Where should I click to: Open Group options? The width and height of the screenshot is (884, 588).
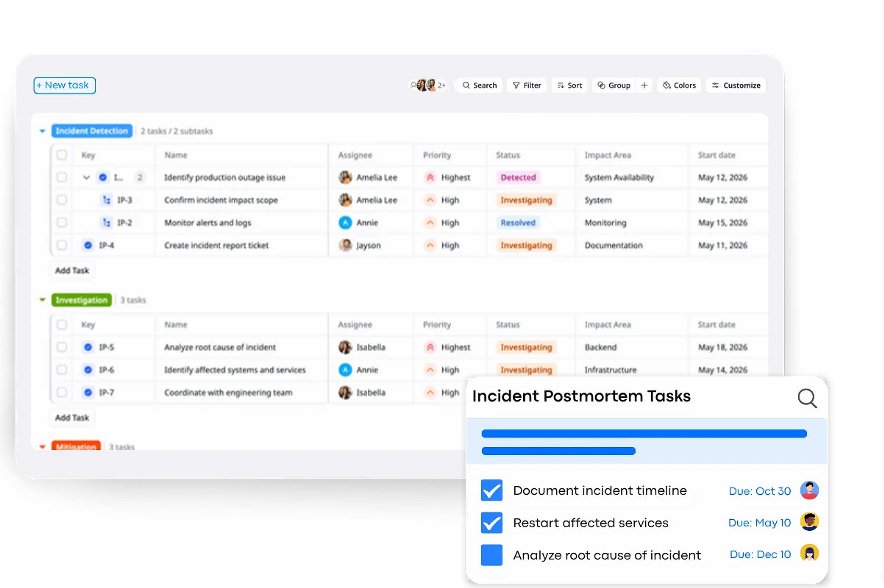tap(614, 86)
